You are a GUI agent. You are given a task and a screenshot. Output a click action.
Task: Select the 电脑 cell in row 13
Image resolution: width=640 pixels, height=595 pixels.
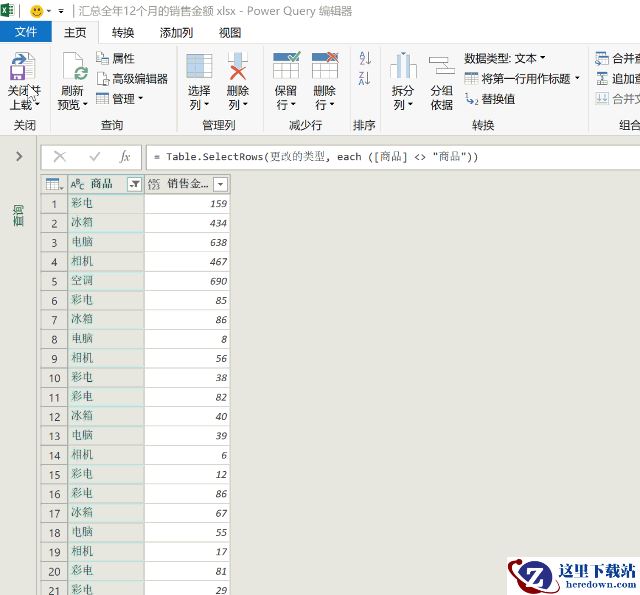(106, 436)
